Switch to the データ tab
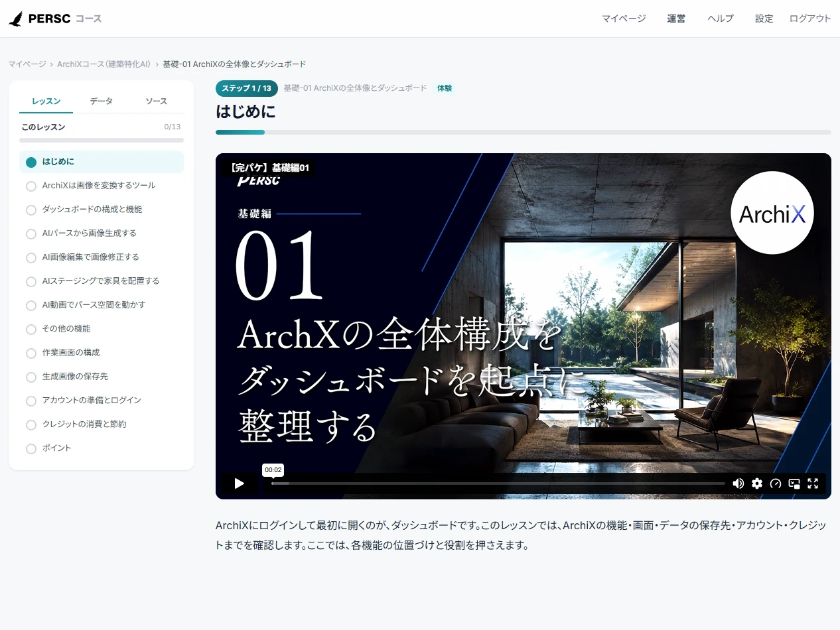 [x=102, y=101]
